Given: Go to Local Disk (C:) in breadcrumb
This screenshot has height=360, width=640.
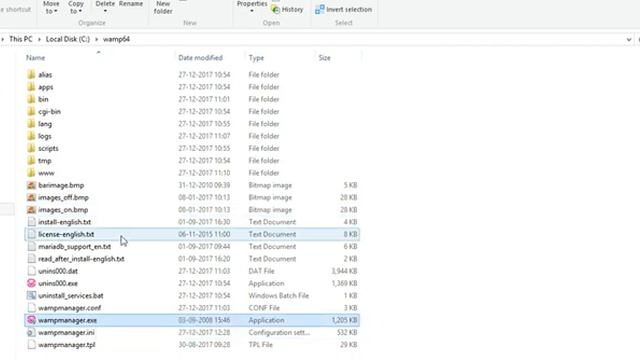Looking at the screenshot, I should click(x=68, y=39).
